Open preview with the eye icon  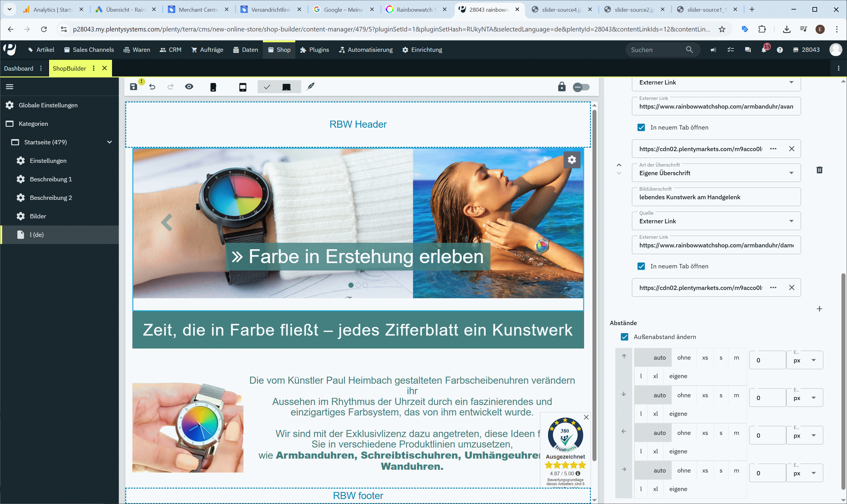pyautogui.click(x=189, y=87)
